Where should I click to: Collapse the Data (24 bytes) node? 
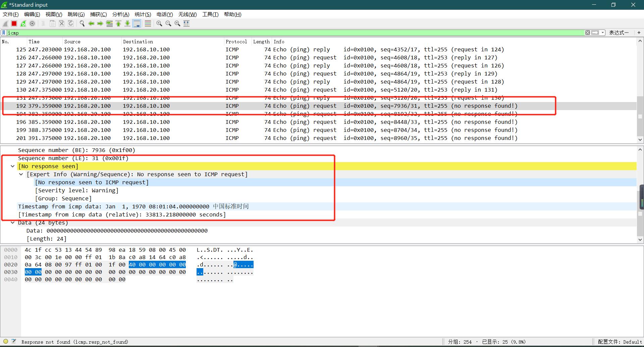13,223
